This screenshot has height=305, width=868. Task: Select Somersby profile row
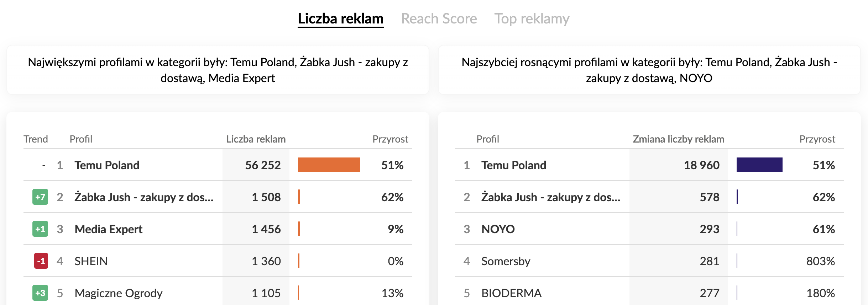[x=506, y=261]
